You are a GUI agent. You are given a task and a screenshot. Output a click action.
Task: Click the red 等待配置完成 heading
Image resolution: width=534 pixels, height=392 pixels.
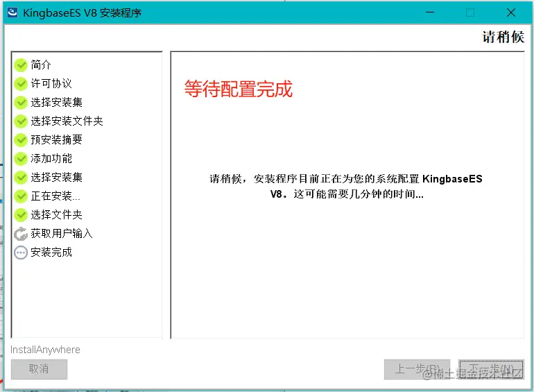coord(239,89)
